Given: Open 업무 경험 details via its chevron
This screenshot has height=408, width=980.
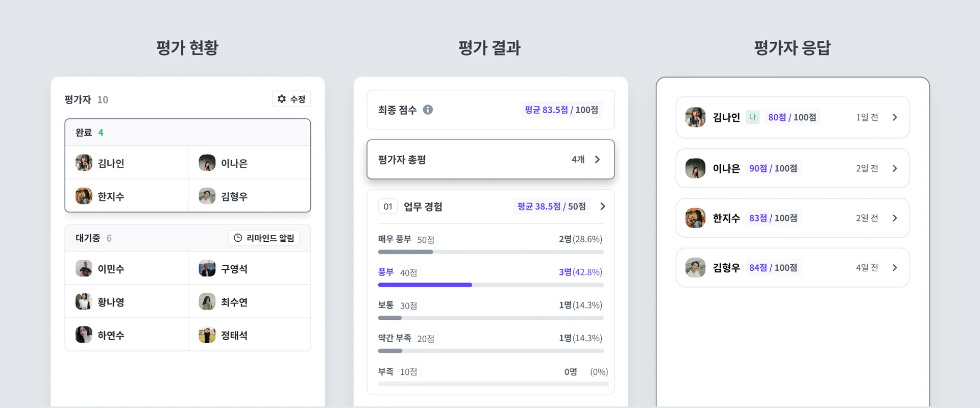Looking at the screenshot, I should point(603,206).
